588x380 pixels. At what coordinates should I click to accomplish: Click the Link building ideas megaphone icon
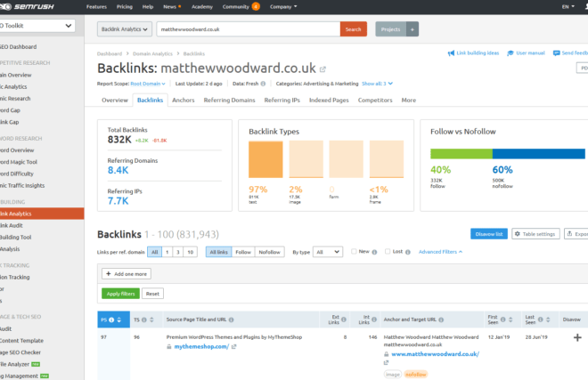click(451, 53)
